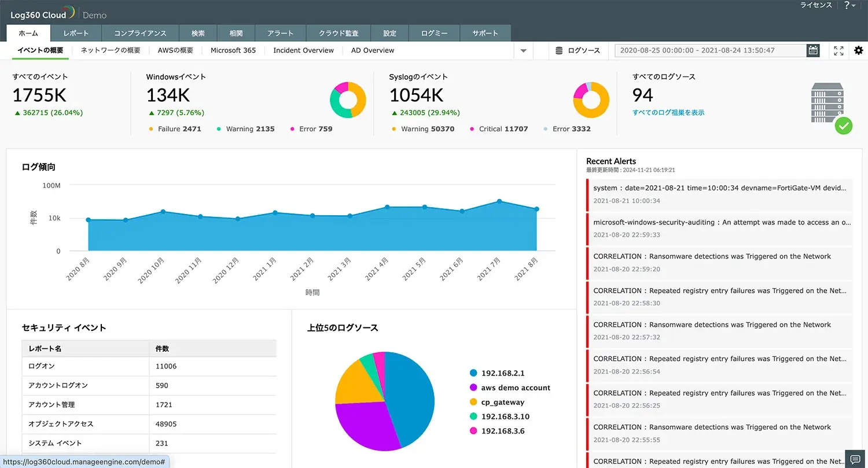Image resolution: width=868 pixels, height=468 pixels.
Task: Click the 件数 column header
Action: click(213, 349)
